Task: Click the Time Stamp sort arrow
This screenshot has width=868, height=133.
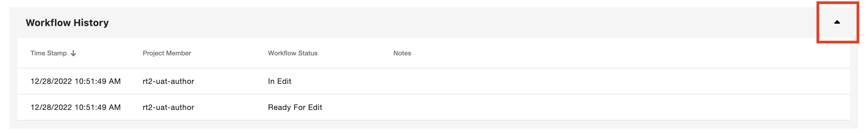Action: tap(73, 53)
